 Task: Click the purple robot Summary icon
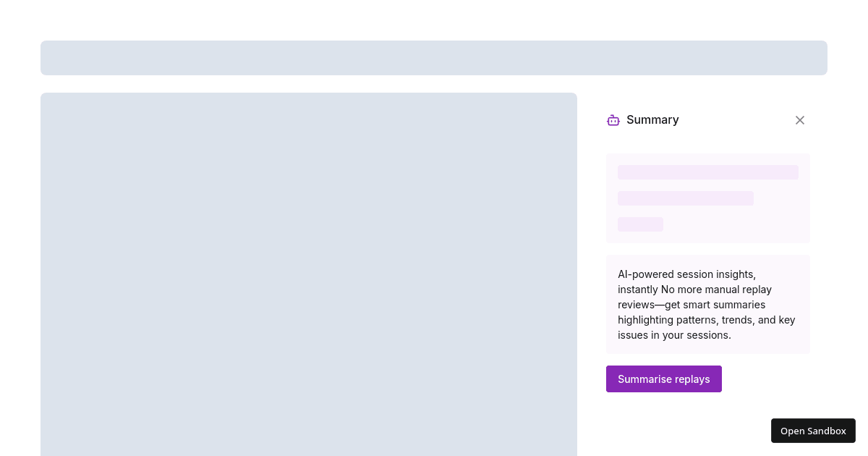(x=613, y=120)
